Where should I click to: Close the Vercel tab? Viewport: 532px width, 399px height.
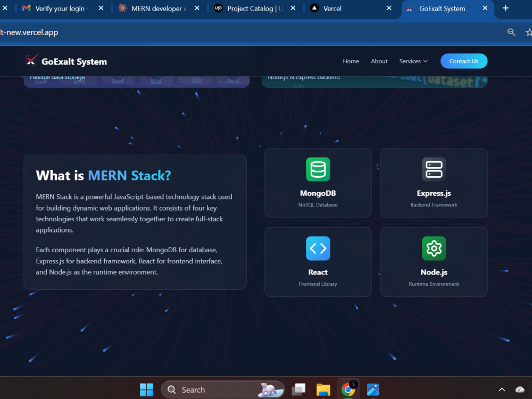pos(389,8)
